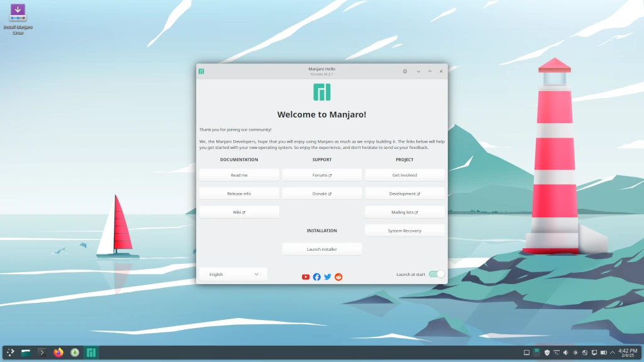Screen dimensions: 644x362
Task: Open the Mailing lists link
Action: pyautogui.click(x=404, y=212)
